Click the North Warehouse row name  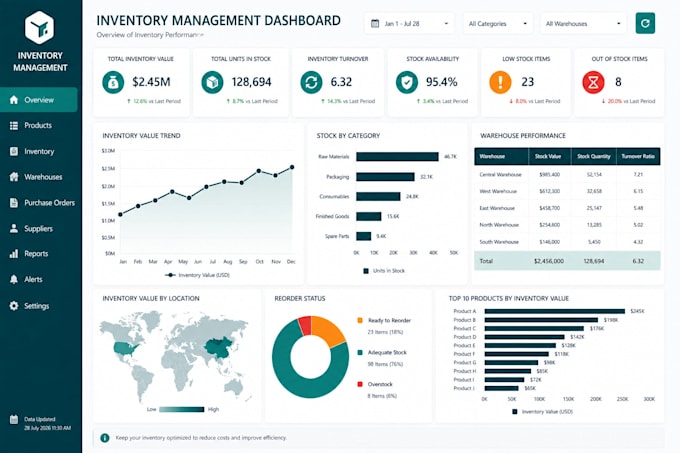[499, 225]
